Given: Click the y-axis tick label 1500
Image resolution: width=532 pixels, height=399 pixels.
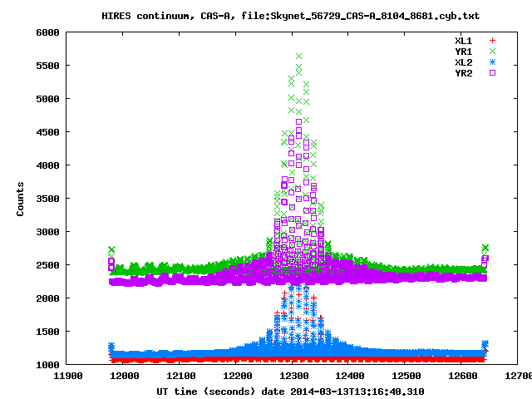Looking at the screenshot, I should click(x=47, y=332).
